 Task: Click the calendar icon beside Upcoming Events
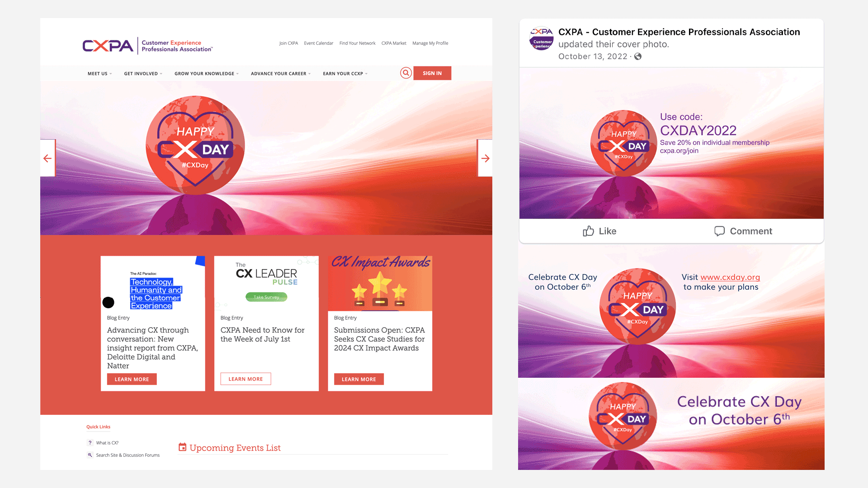click(183, 447)
